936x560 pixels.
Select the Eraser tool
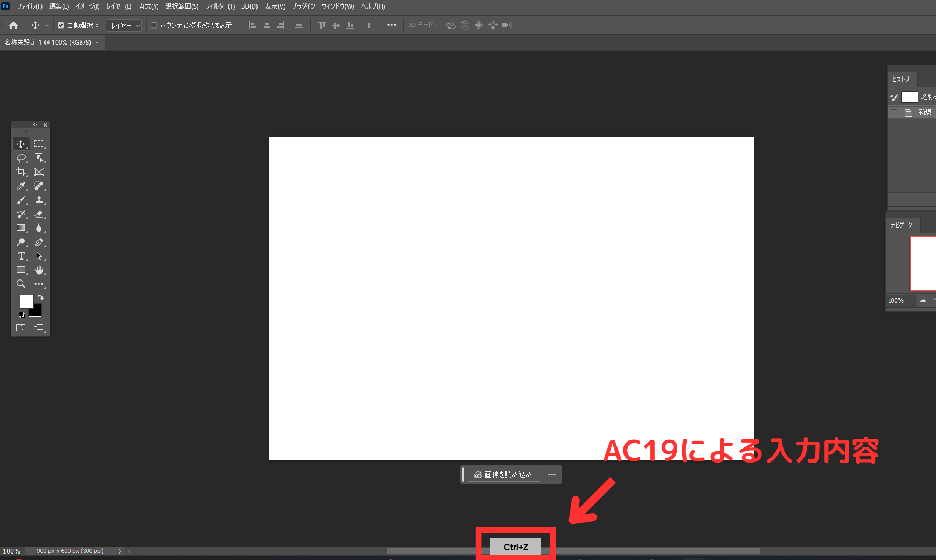click(39, 214)
